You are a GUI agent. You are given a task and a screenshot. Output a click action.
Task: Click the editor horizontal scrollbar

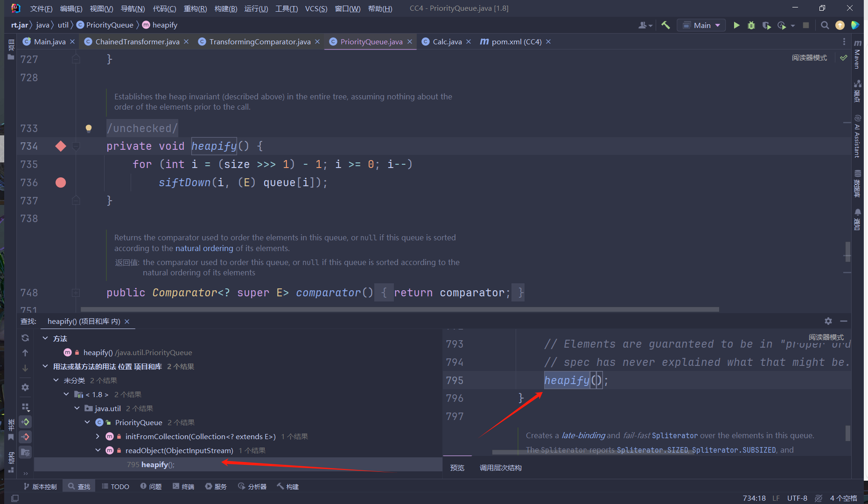[400, 309]
